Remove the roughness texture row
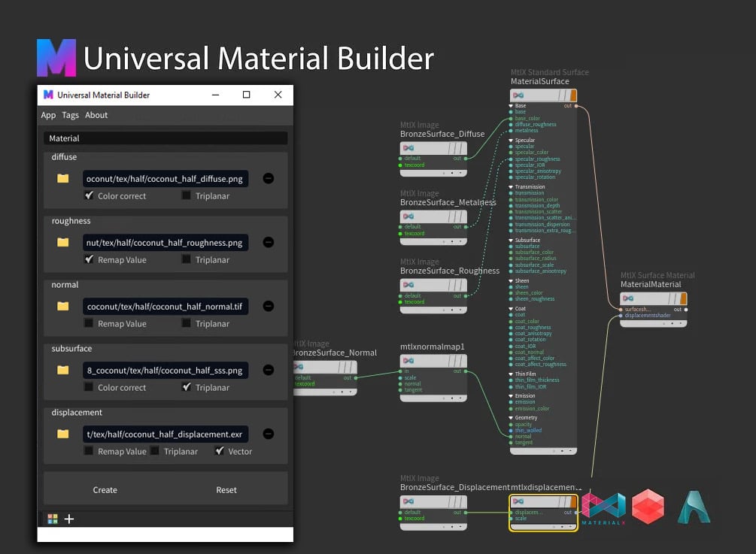 pos(269,242)
